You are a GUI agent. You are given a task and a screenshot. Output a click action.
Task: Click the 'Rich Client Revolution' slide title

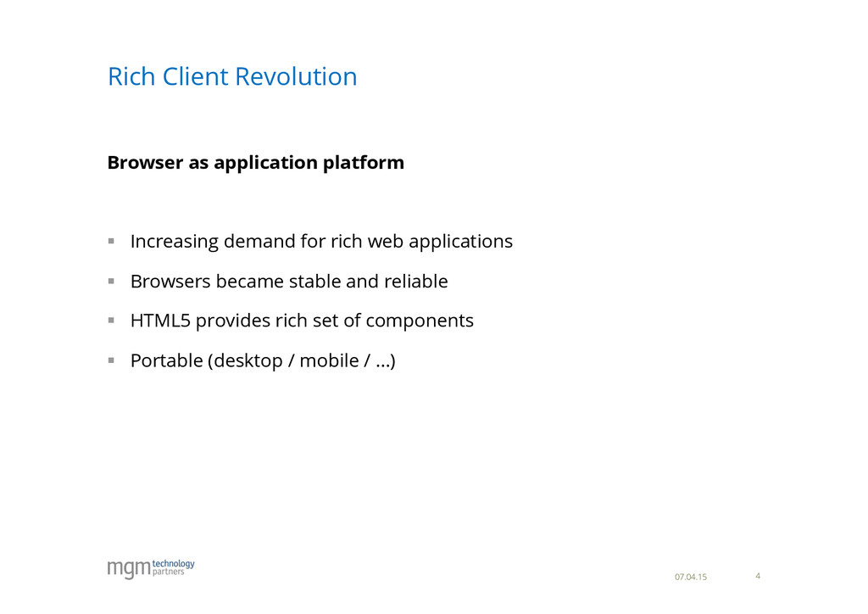point(232,76)
